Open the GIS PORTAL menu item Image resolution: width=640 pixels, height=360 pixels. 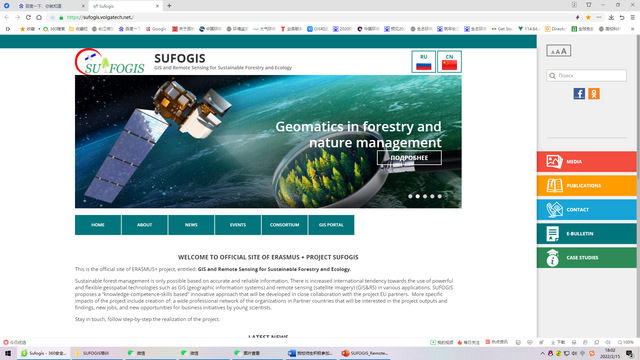tap(331, 225)
